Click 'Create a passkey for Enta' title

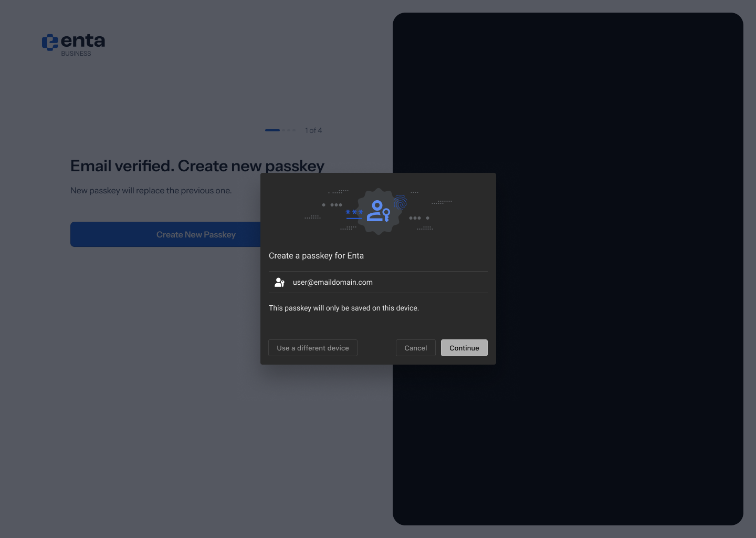click(316, 256)
